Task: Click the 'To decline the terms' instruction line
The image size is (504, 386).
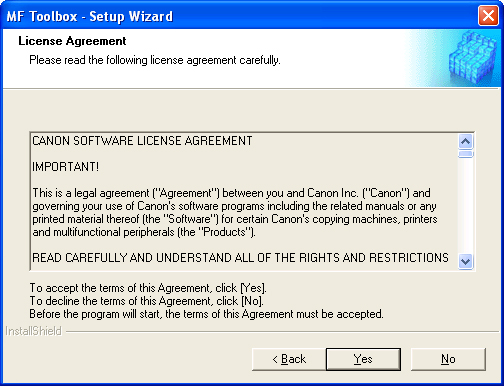Action: (x=147, y=301)
